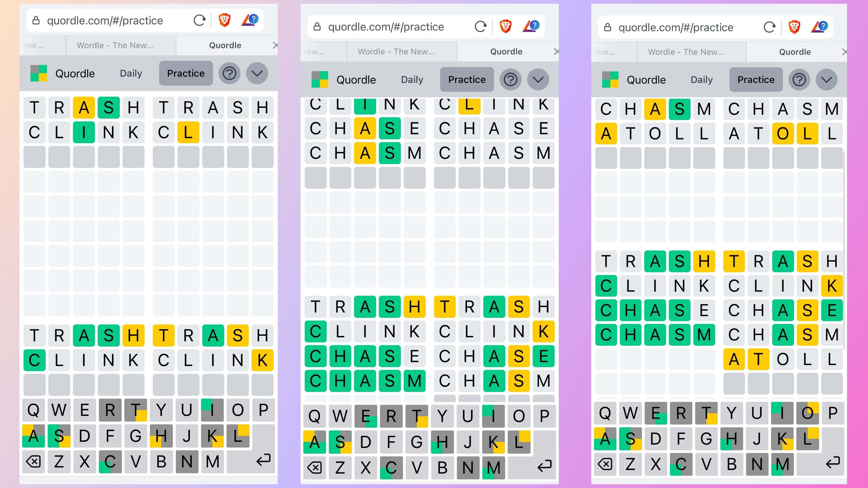Open help in the right Quordle window
The width and height of the screenshot is (868, 488).
799,80
